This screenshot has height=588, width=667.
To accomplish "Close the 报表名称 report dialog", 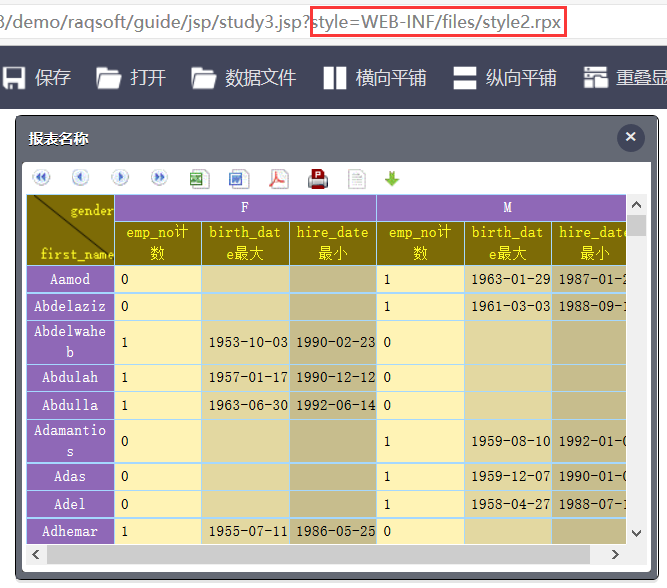I will [630, 137].
